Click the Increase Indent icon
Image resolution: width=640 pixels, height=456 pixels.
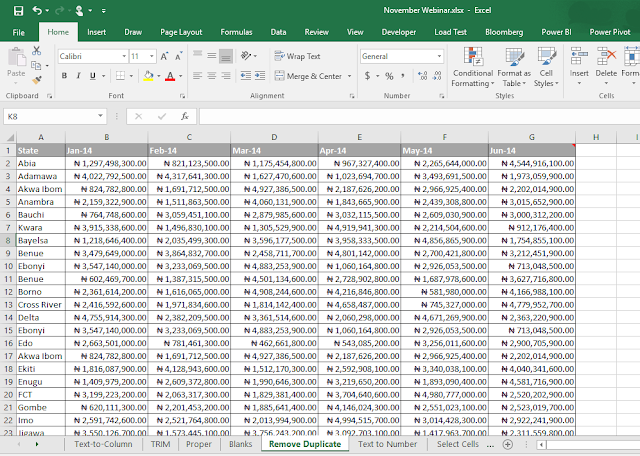(260, 76)
